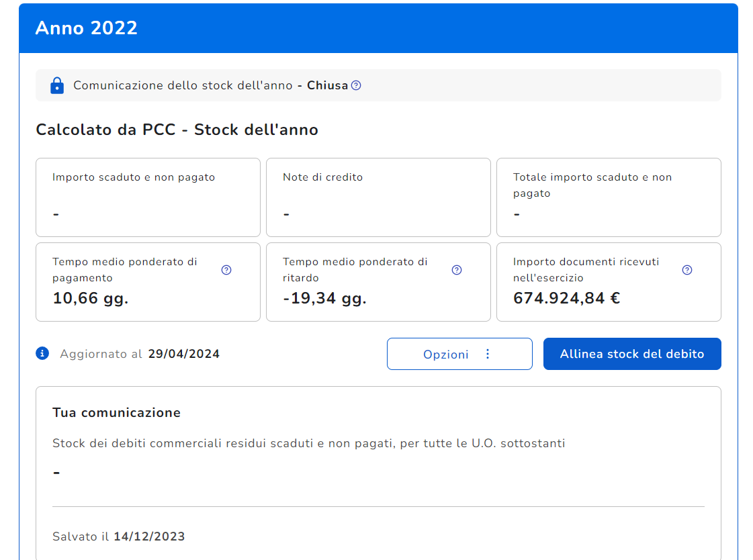The image size is (753, 560).
Task: Click the lock icon beside Comunicazione dello stock
Action: pos(57,85)
